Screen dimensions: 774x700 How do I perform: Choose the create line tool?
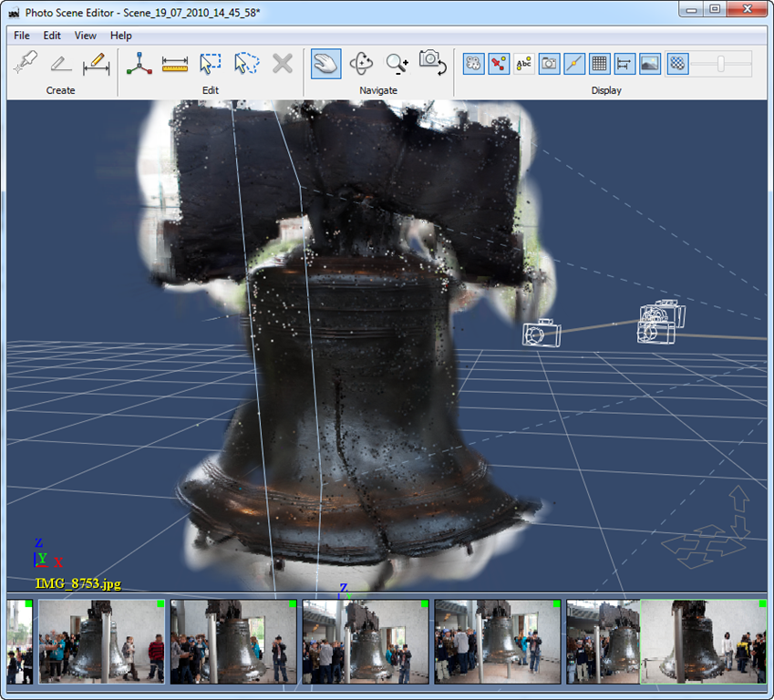pyautogui.click(x=60, y=64)
